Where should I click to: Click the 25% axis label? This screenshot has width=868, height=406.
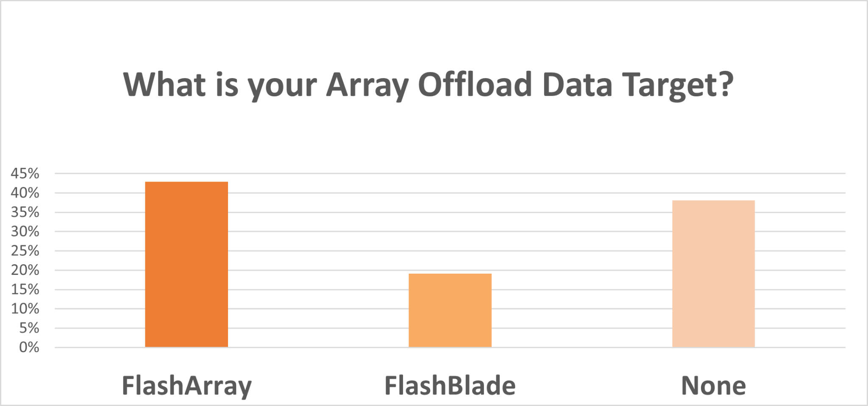point(25,251)
